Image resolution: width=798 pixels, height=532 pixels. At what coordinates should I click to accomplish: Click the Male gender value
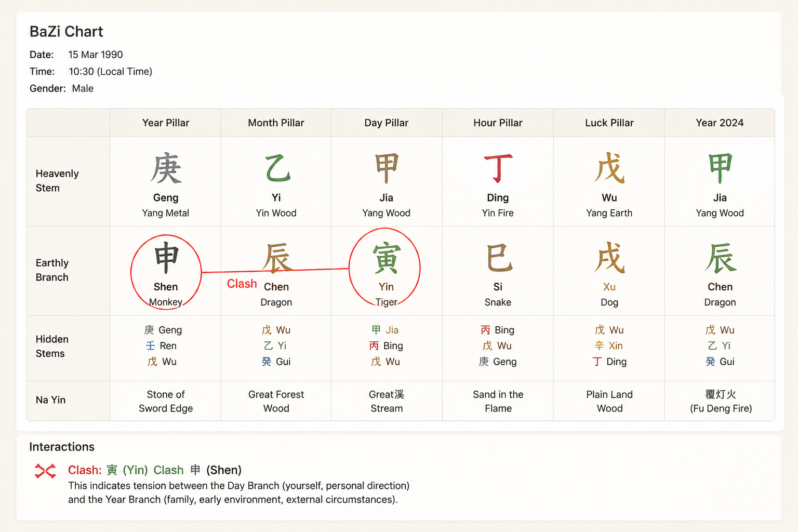coord(83,88)
